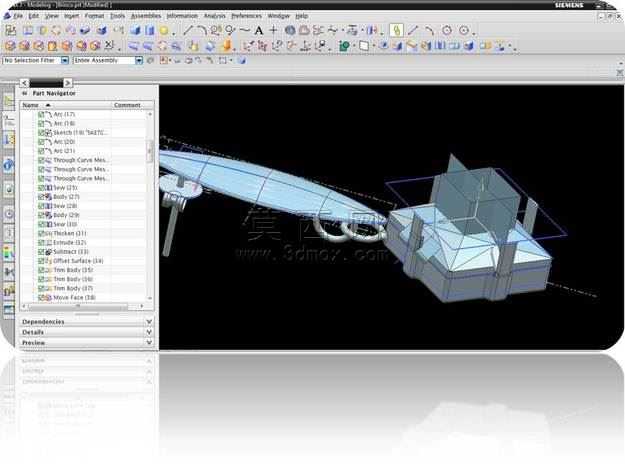Uncheck the Arc (17) feature checkbox
This screenshot has width=625, height=469.
(41, 114)
